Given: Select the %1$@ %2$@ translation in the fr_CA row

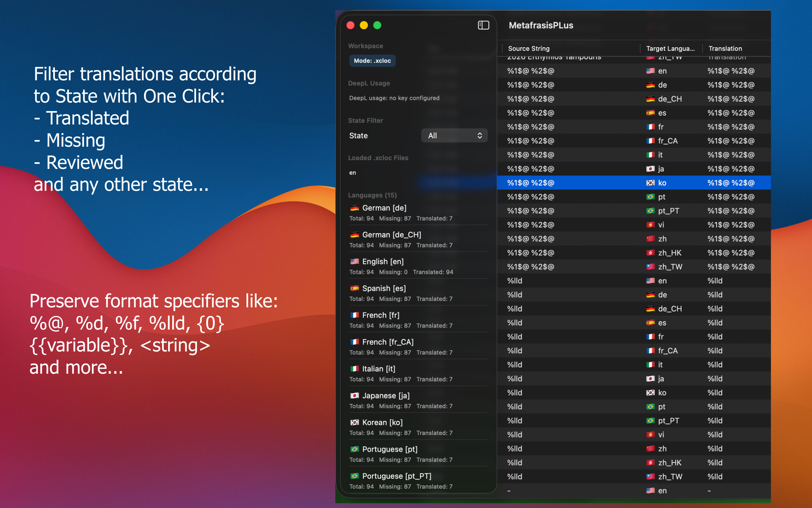Looking at the screenshot, I should (x=731, y=141).
